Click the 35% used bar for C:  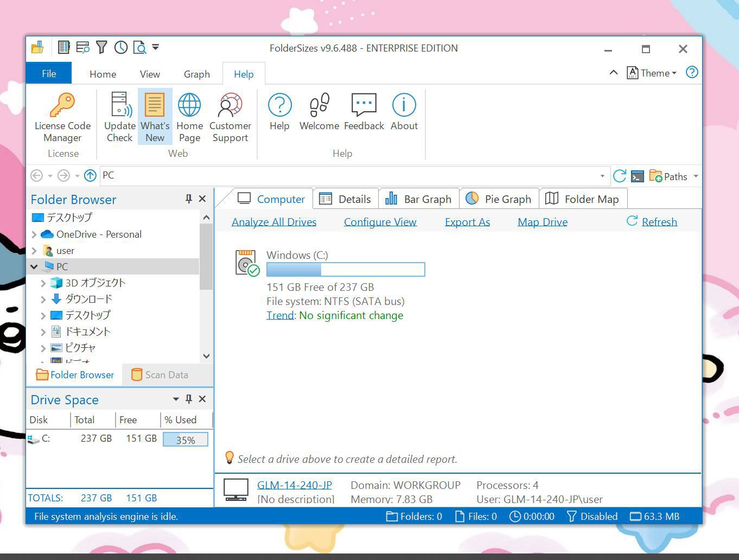(186, 440)
